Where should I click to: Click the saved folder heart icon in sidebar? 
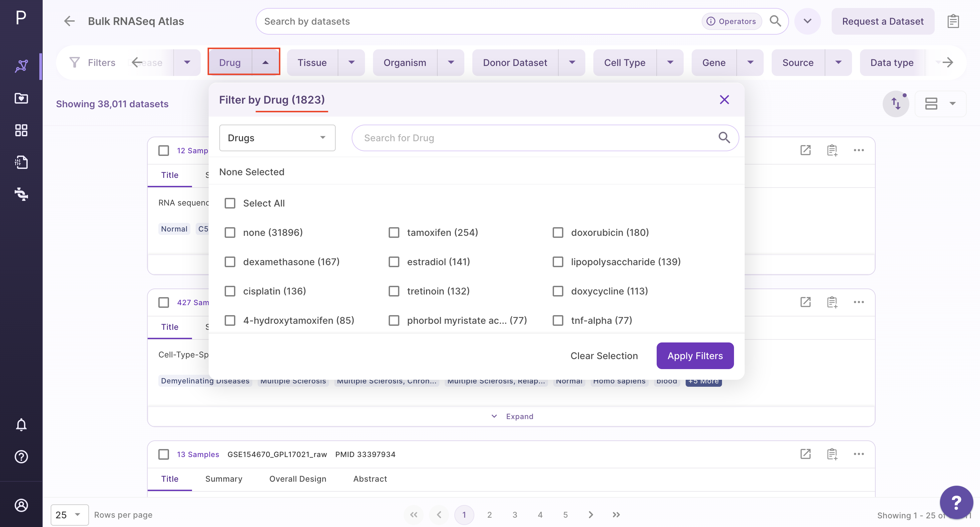[21, 98]
